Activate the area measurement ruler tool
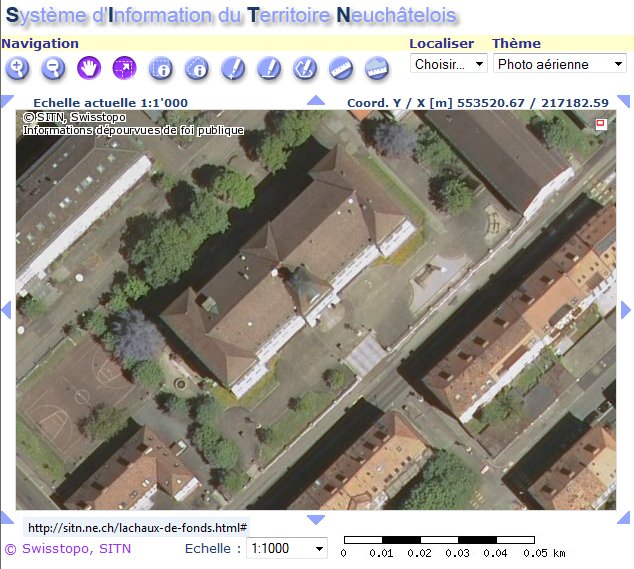Screen dimensions: 634x569 (377, 68)
